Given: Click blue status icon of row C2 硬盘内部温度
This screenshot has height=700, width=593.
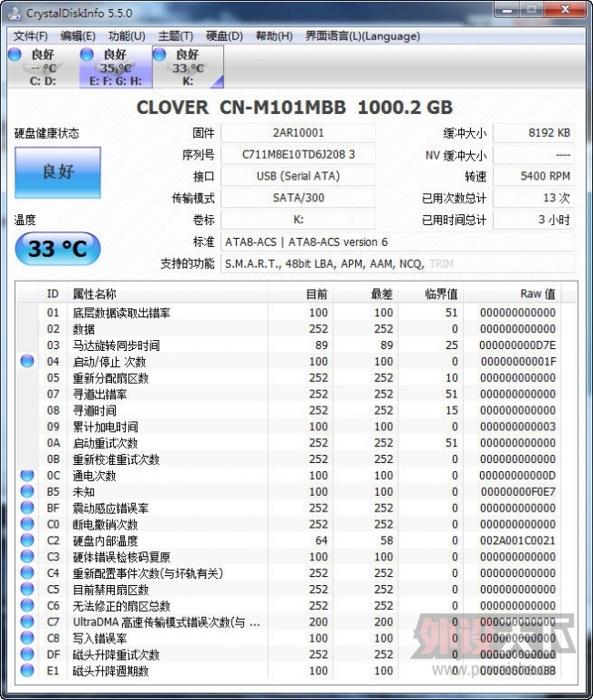Looking at the screenshot, I should [27, 540].
